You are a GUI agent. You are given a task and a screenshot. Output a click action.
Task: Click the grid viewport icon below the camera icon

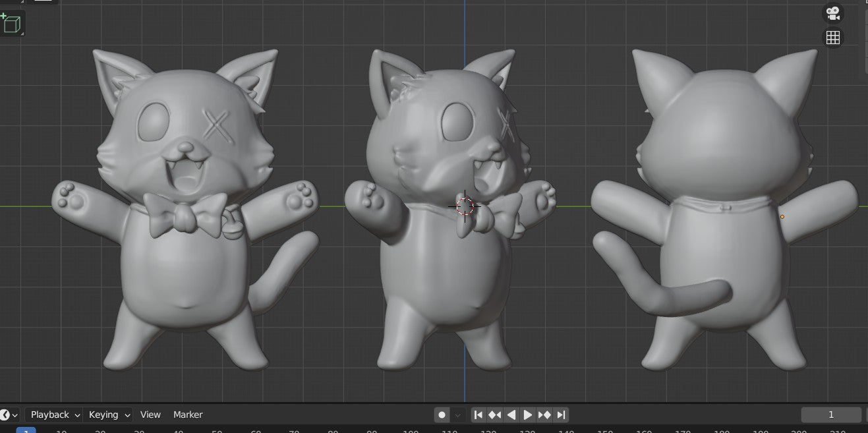[x=832, y=38]
